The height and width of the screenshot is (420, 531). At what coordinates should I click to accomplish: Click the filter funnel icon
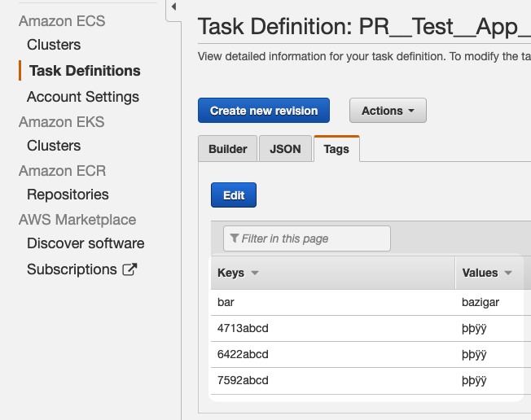coord(235,238)
